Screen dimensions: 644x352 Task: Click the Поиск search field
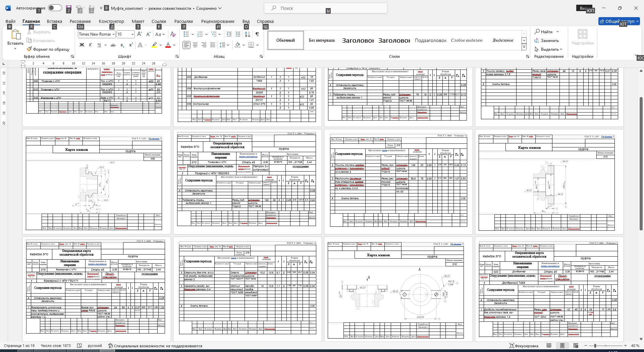click(325, 8)
